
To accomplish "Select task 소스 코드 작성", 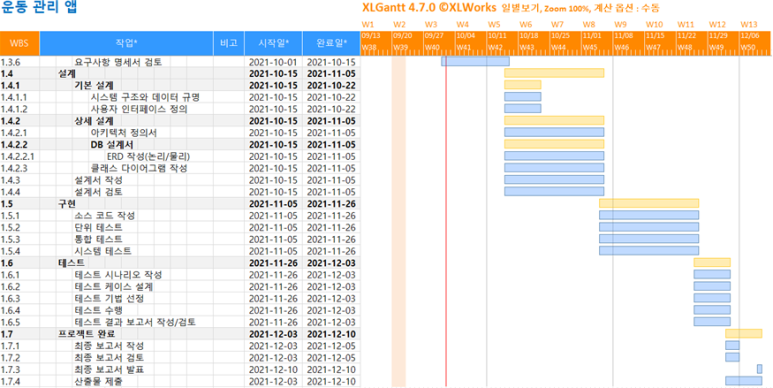I will tap(105, 216).
